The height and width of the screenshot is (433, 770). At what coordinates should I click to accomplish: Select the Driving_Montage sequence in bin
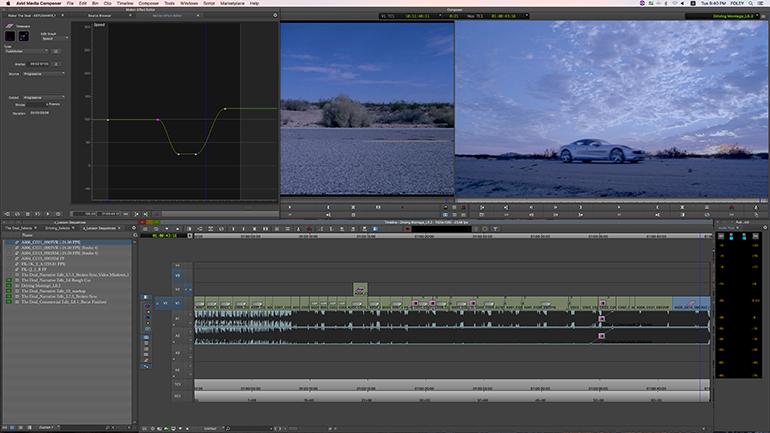coord(41,286)
